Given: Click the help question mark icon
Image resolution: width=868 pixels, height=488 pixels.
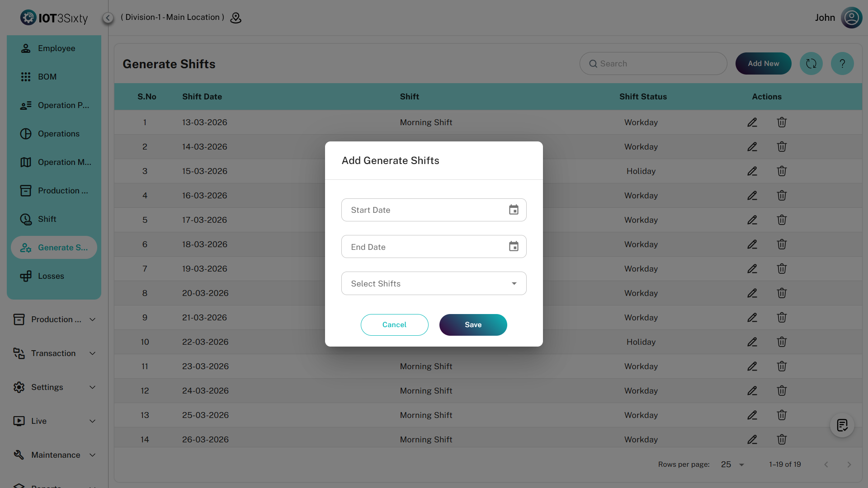Looking at the screenshot, I should coord(842,64).
